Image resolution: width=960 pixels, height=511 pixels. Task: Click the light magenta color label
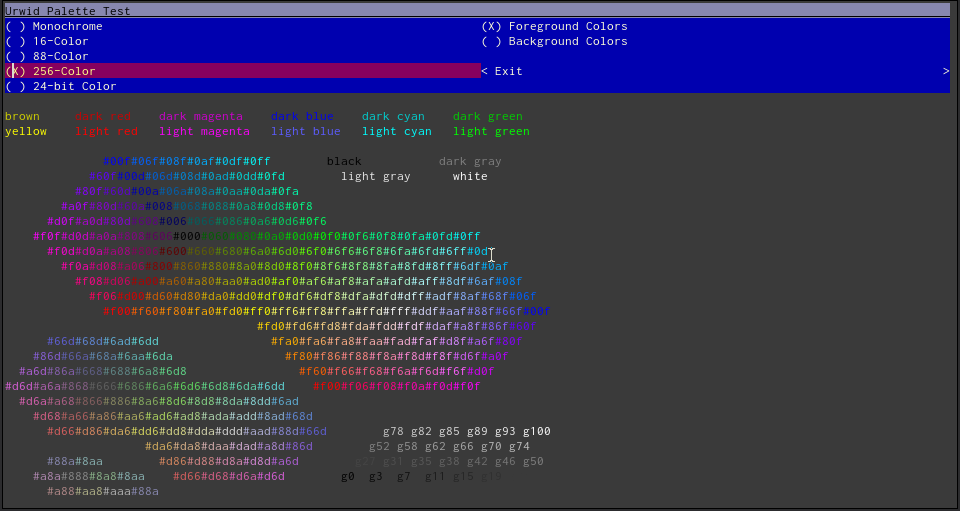click(204, 131)
